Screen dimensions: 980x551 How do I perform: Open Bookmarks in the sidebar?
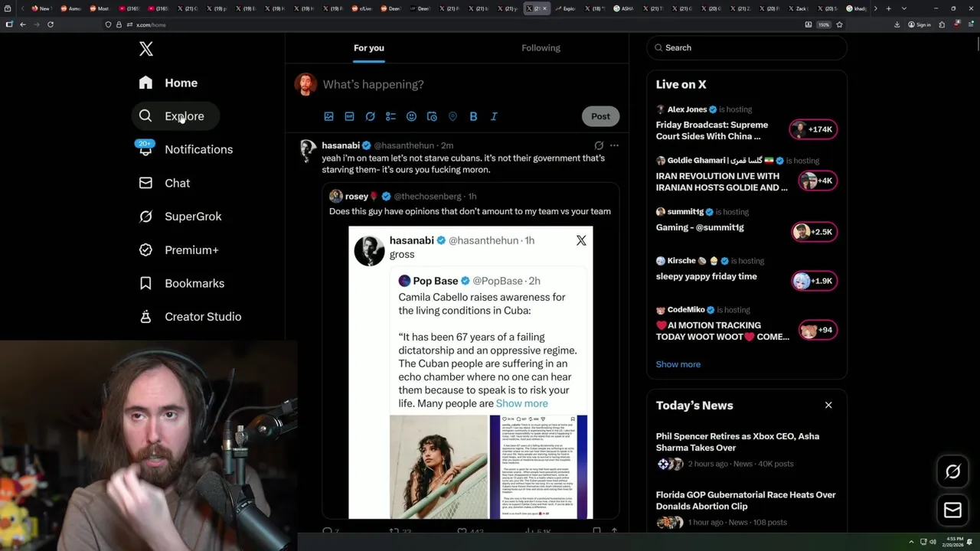[x=182, y=283]
